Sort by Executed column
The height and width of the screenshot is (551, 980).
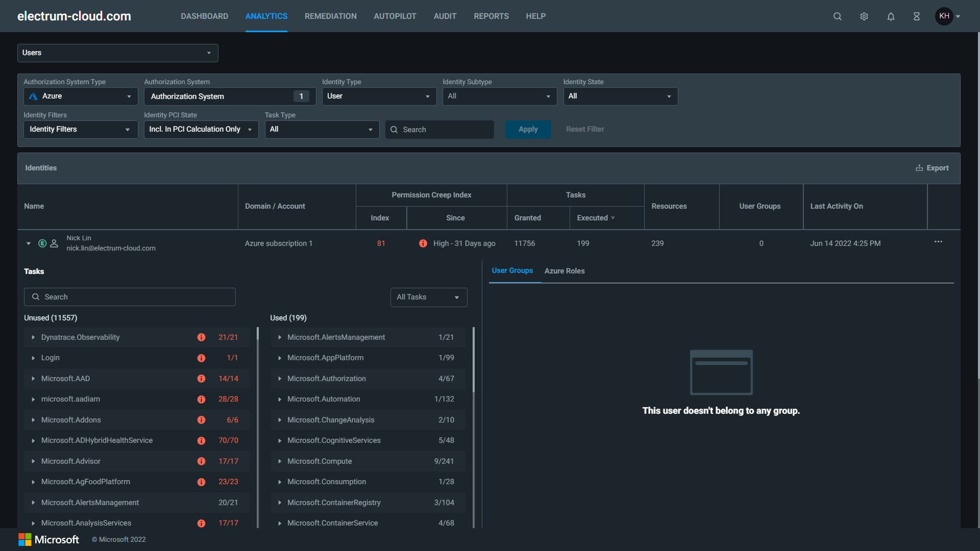coord(596,218)
